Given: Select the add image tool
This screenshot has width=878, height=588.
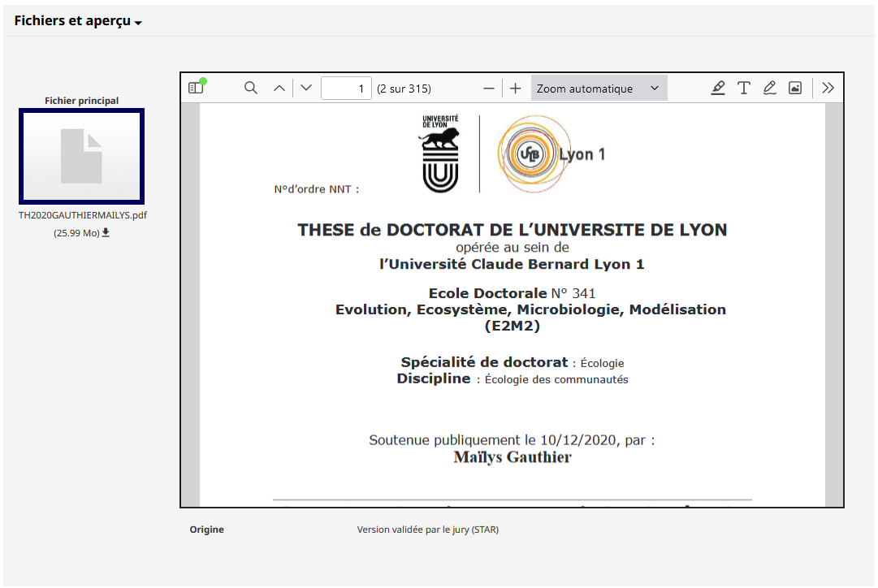Looking at the screenshot, I should (795, 88).
